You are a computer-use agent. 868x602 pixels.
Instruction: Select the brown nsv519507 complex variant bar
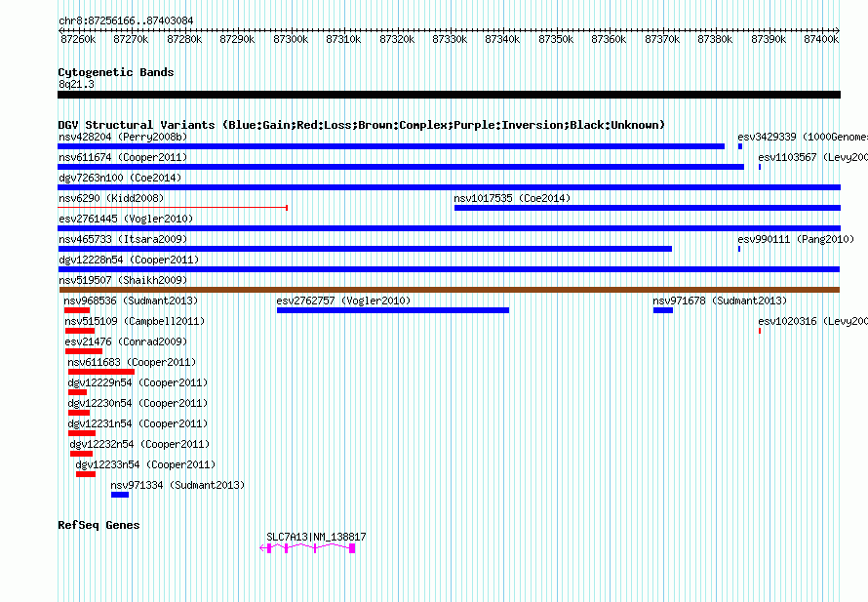[450, 290]
